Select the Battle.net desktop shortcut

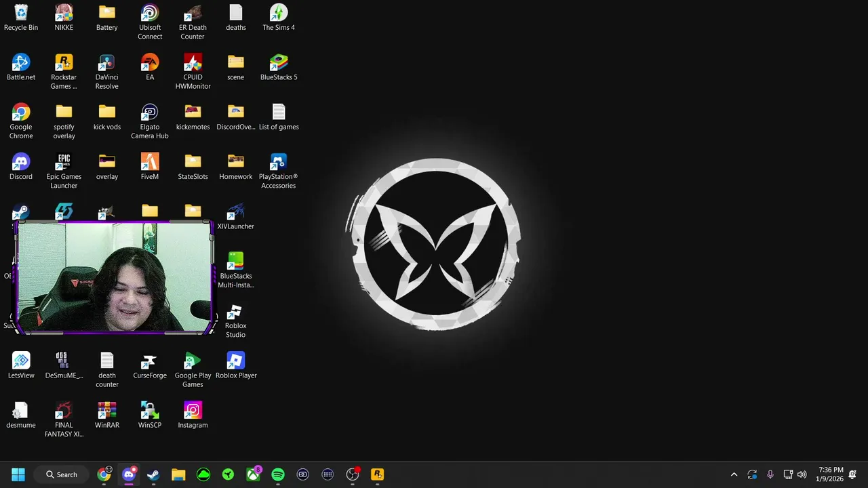click(x=21, y=67)
